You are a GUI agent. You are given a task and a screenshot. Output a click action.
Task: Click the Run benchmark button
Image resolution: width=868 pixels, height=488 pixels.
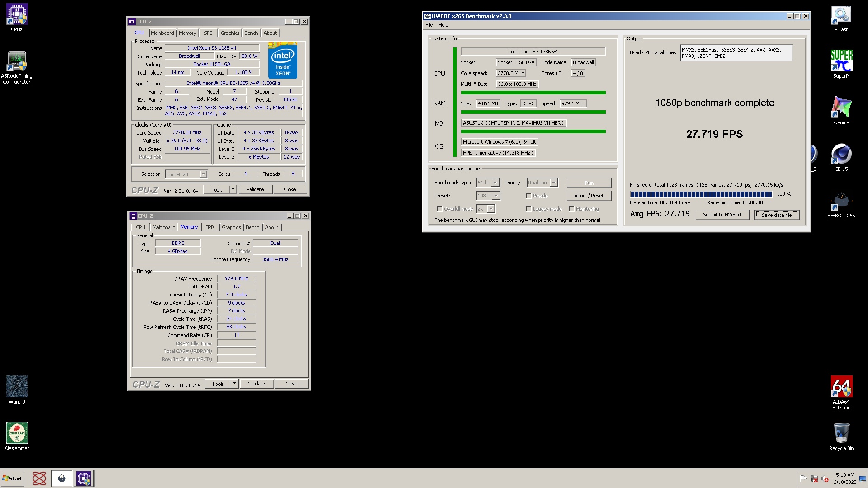pos(589,183)
